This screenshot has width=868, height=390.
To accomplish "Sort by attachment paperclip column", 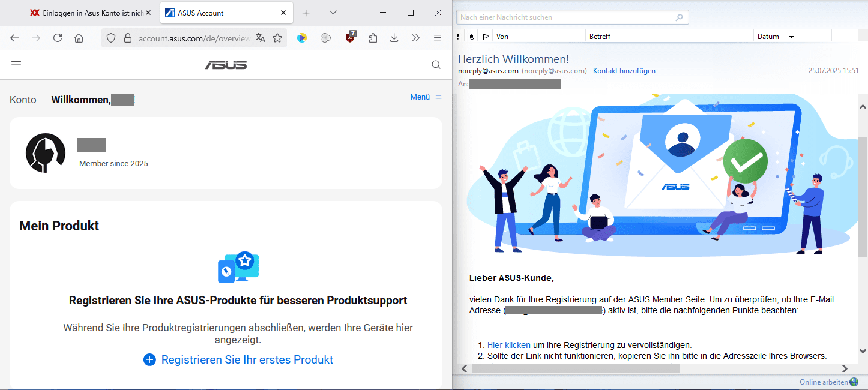I will coord(472,37).
